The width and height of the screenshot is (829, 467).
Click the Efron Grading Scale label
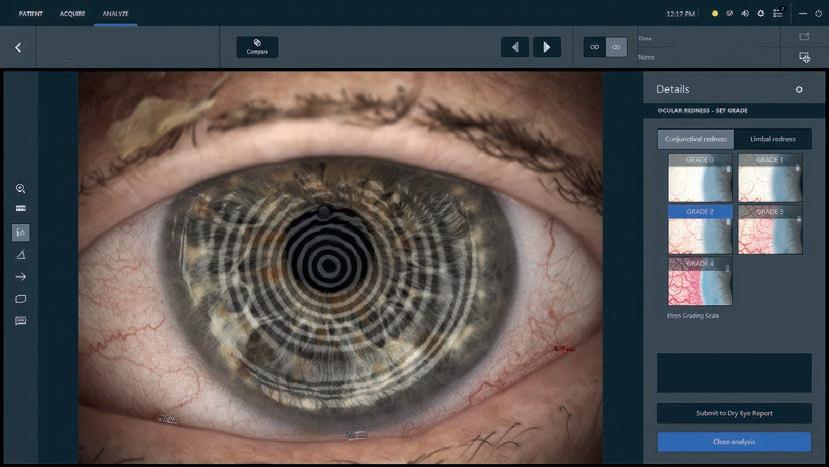tap(693, 316)
